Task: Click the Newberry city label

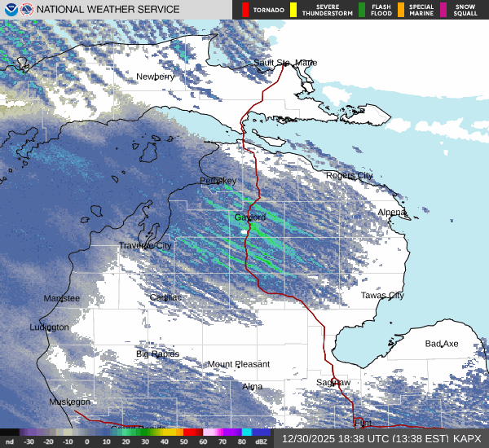Action: (155, 77)
